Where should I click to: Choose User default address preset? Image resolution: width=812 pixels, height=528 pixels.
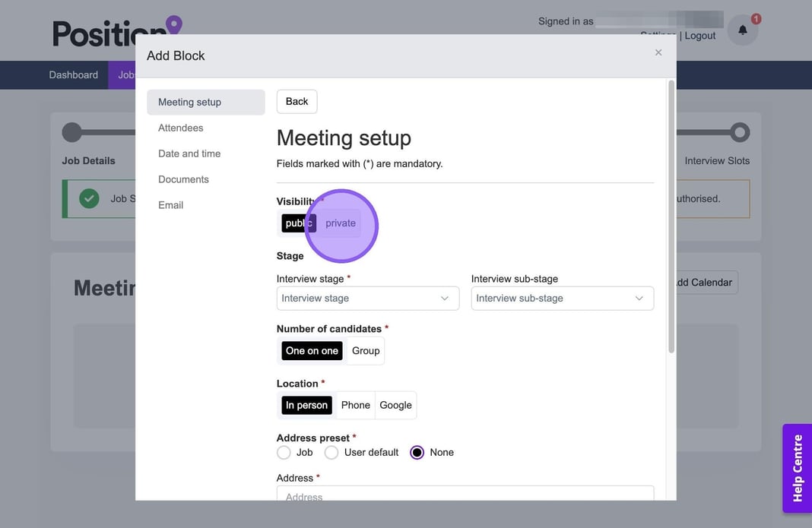click(x=331, y=453)
